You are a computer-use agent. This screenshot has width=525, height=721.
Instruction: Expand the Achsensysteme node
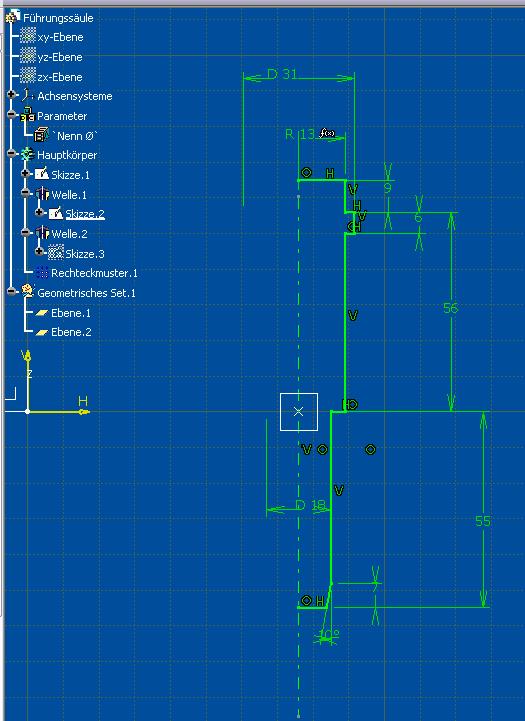(x=11, y=95)
